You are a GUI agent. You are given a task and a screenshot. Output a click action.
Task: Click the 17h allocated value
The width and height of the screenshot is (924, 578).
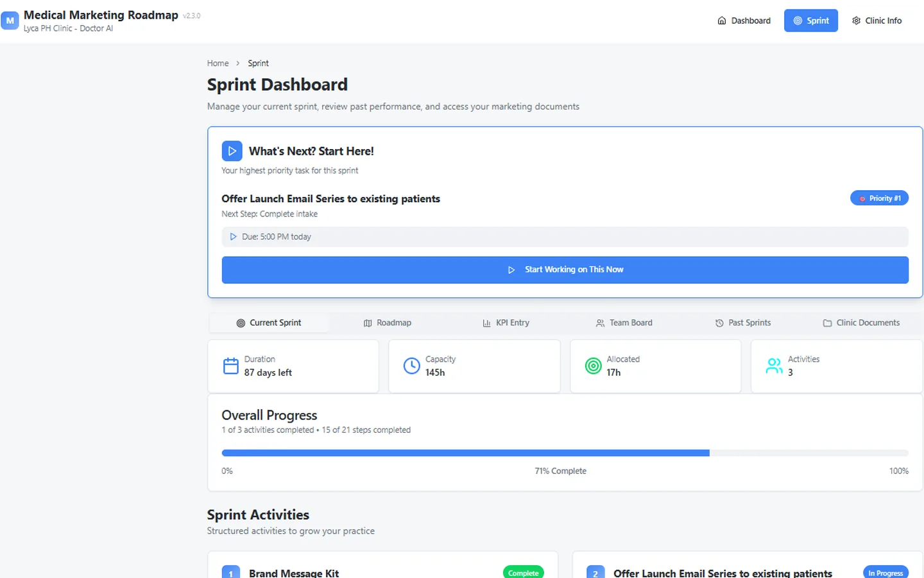coord(613,372)
